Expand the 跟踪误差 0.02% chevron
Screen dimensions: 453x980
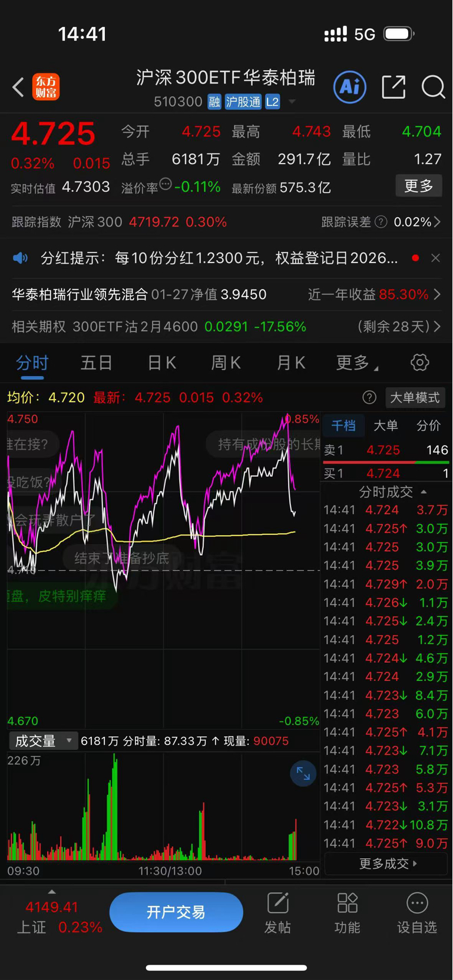click(x=437, y=222)
